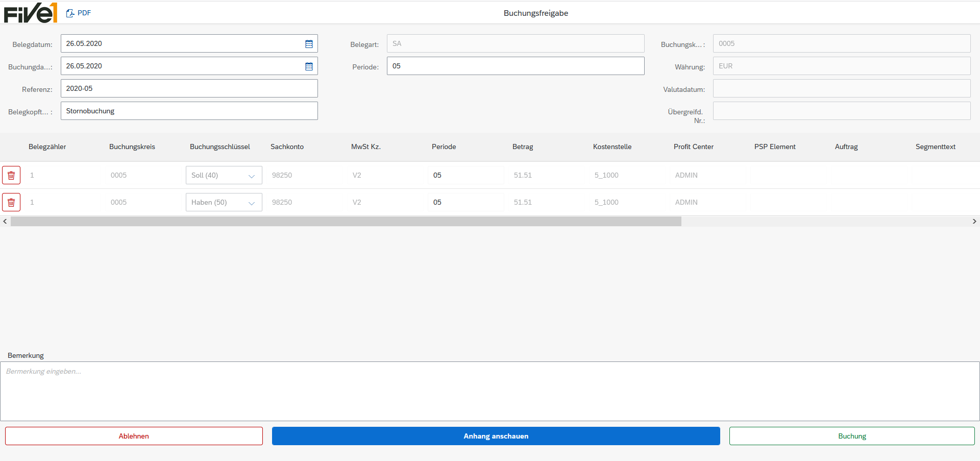Viewport: 980px width, 461px height.
Task: Click the Profit Center column header
Action: (694, 147)
